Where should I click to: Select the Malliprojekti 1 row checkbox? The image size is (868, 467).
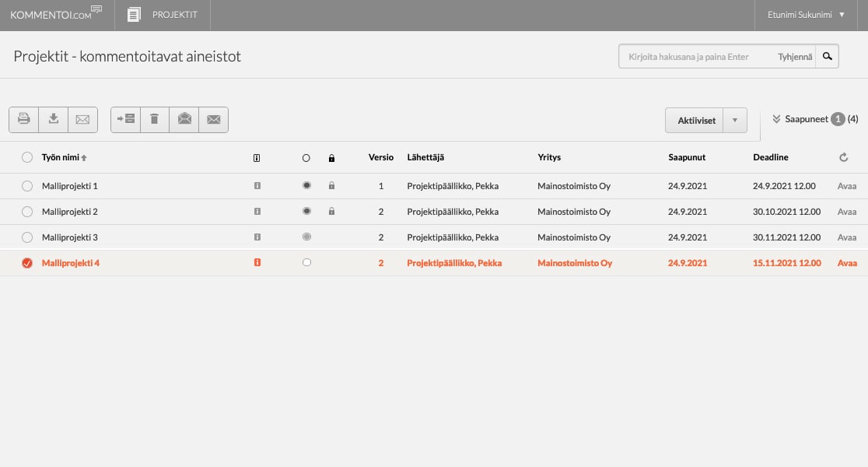(27, 186)
